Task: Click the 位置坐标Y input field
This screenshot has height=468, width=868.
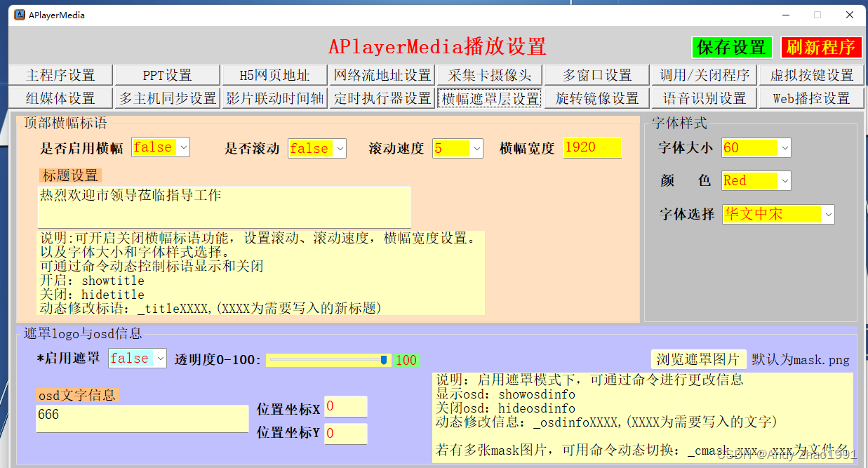Action: [346, 434]
